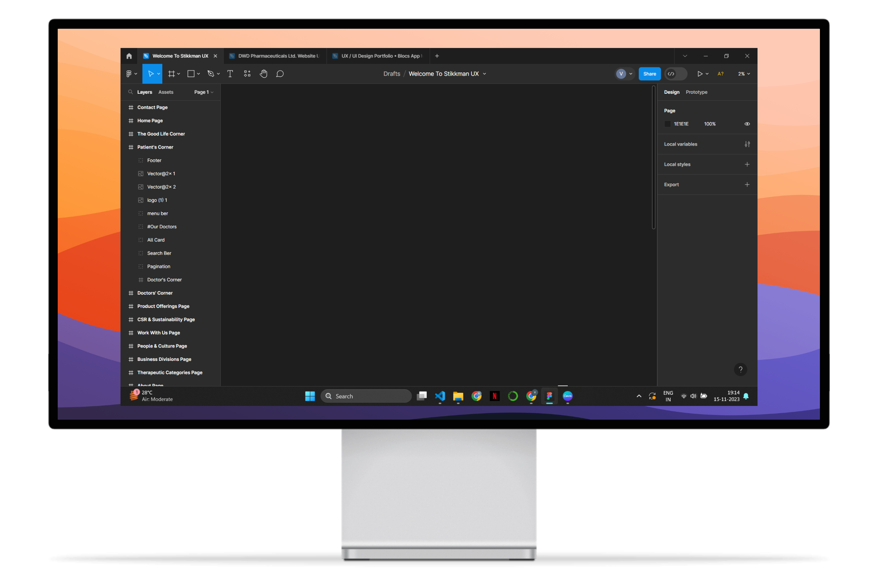Open the tab list chevron in title bar

tap(685, 56)
